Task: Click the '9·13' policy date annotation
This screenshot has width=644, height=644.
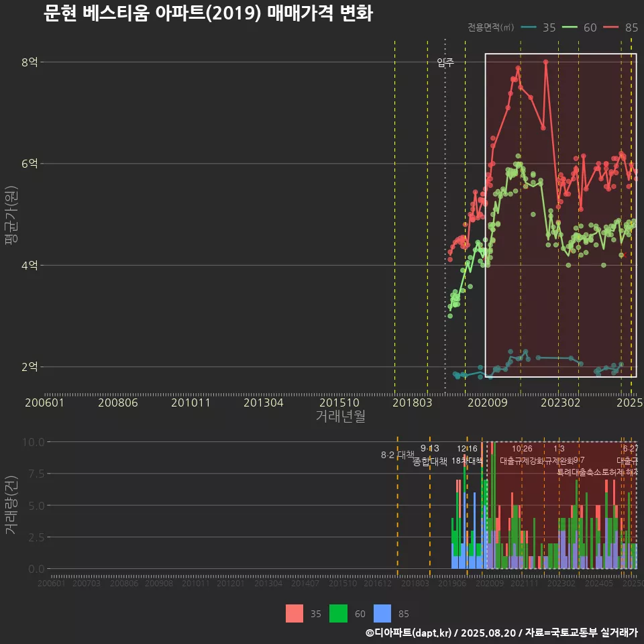Action: point(429,449)
